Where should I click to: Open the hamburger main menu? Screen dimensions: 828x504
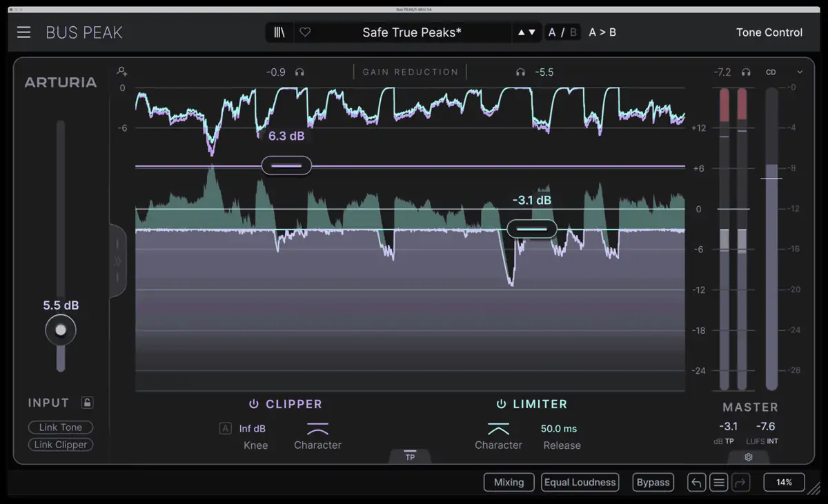pyautogui.click(x=24, y=32)
